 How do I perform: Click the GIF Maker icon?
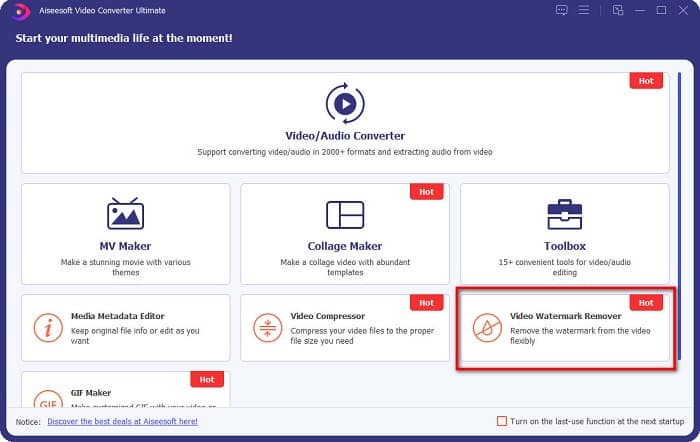coord(48,399)
